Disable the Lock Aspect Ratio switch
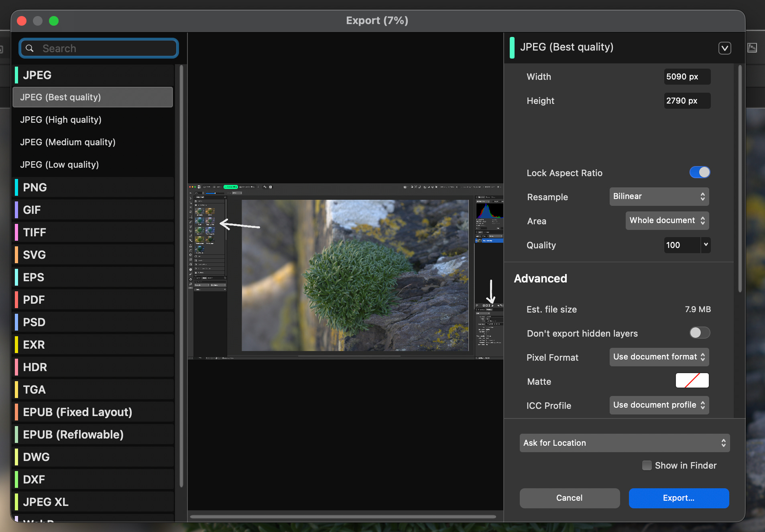 click(699, 173)
